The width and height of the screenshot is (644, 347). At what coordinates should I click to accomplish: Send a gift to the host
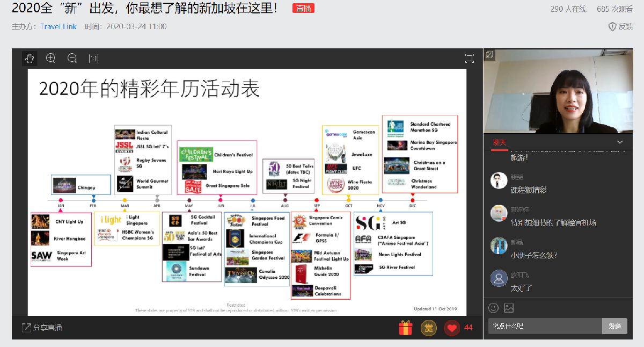coord(406,327)
